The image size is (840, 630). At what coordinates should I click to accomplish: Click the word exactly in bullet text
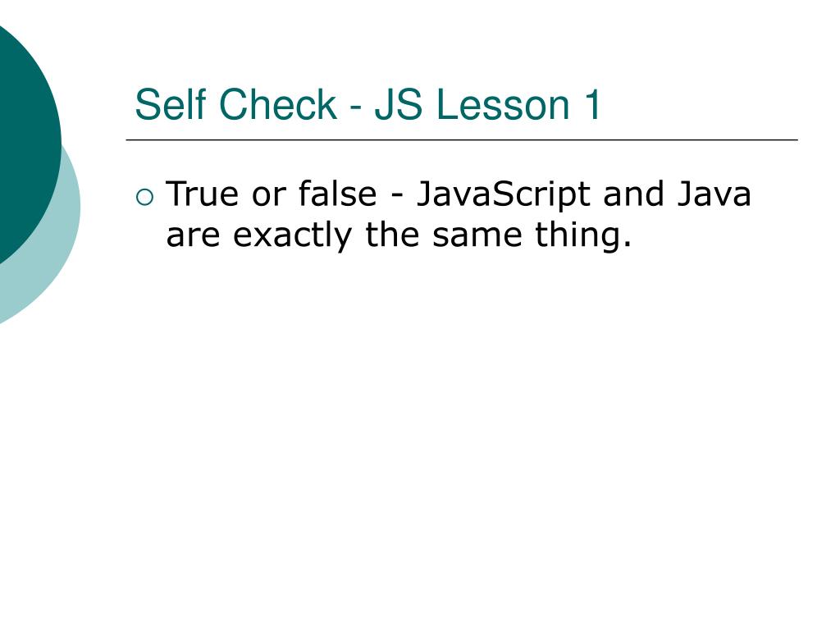292,237
